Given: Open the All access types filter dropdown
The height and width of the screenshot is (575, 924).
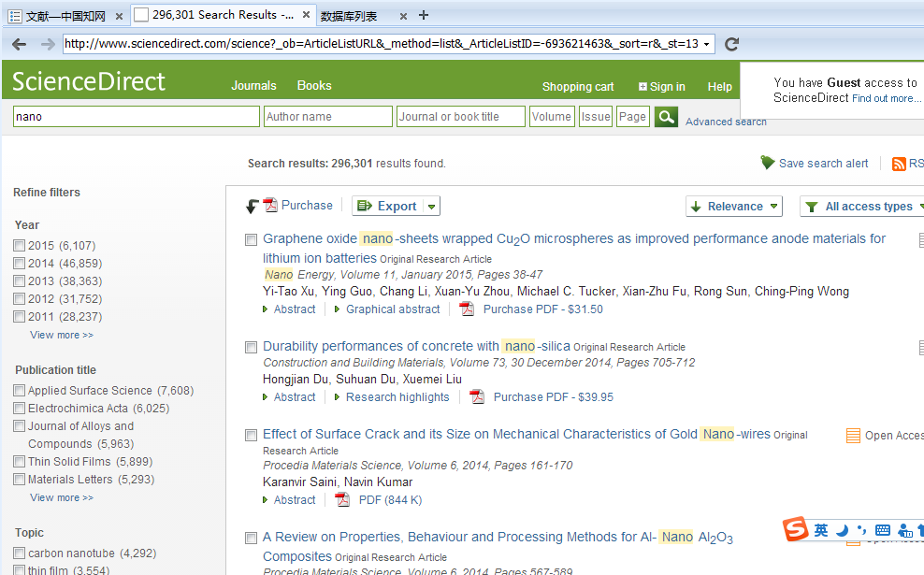Looking at the screenshot, I should coord(862,207).
